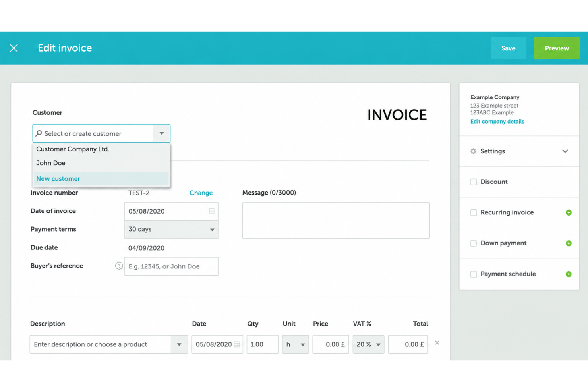Check the Down payment option
This screenshot has height=392, width=588.
474,243
